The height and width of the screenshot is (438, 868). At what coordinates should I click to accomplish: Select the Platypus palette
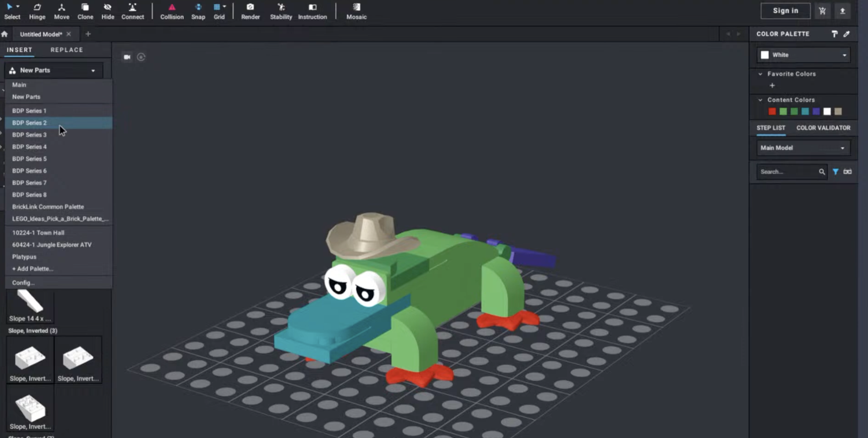(x=59, y=257)
